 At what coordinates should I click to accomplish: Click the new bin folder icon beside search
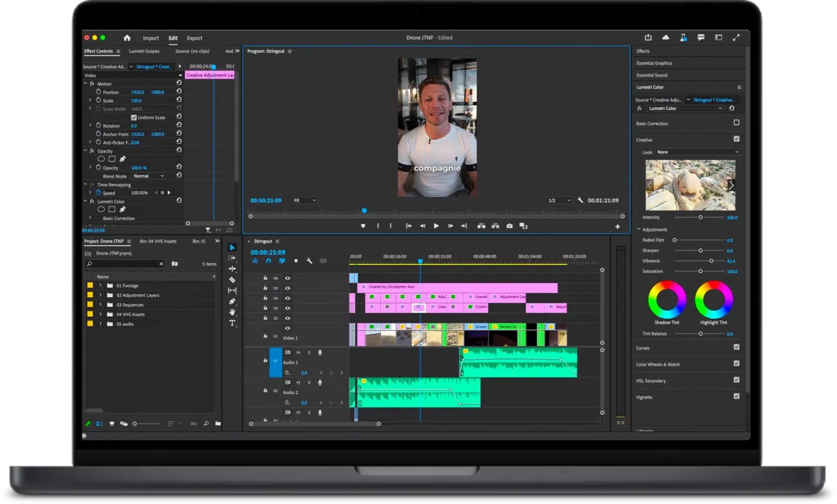(x=174, y=264)
